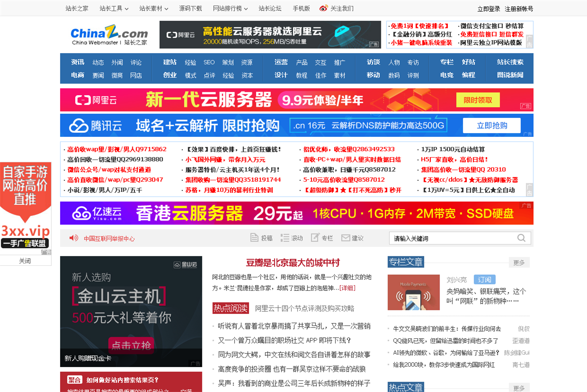587x392 pixels.
Task: Click 如何做好站内搜索结果页 link
Action: point(122,380)
